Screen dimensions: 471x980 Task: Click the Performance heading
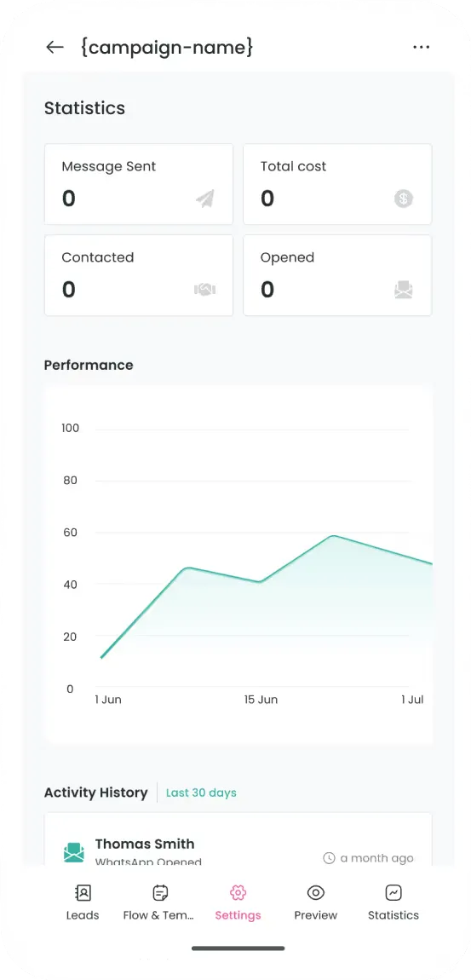coord(89,365)
